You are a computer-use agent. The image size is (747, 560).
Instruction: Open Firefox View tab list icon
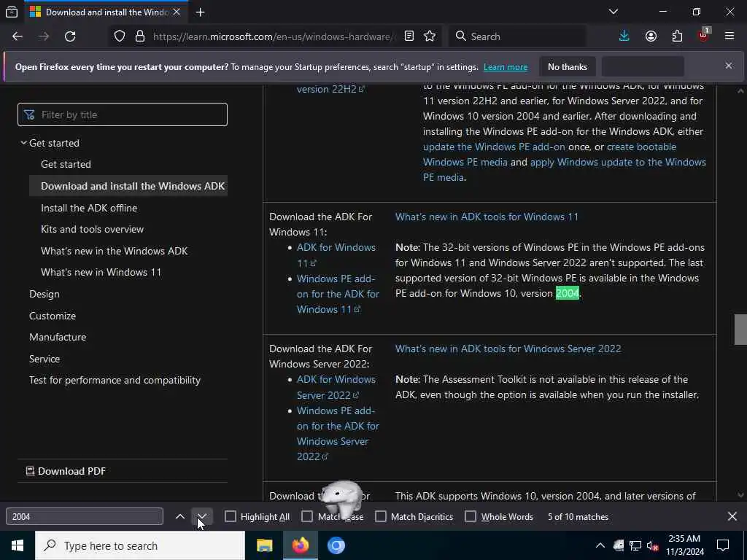(12, 12)
